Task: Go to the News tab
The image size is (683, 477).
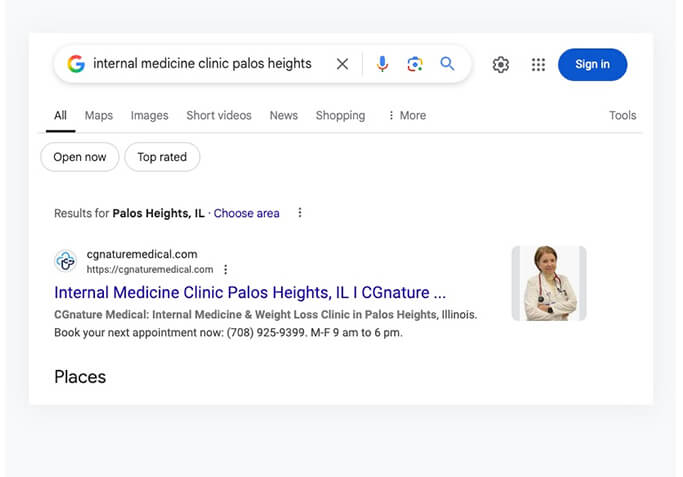Action: 284,115
